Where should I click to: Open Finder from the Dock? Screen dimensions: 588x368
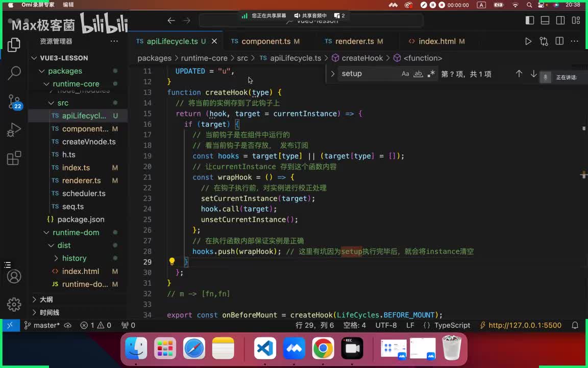(x=136, y=348)
